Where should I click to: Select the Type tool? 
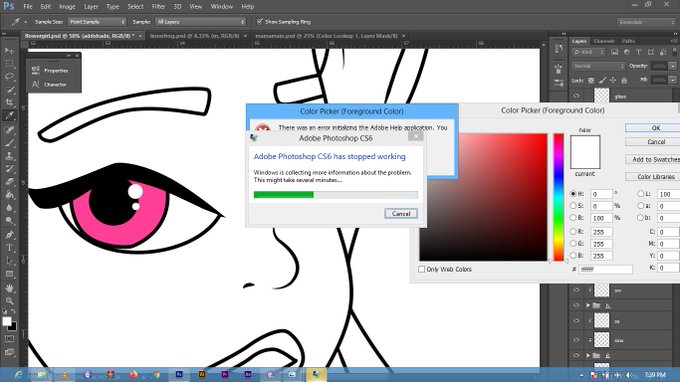pyautogui.click(x=9, y=248)
